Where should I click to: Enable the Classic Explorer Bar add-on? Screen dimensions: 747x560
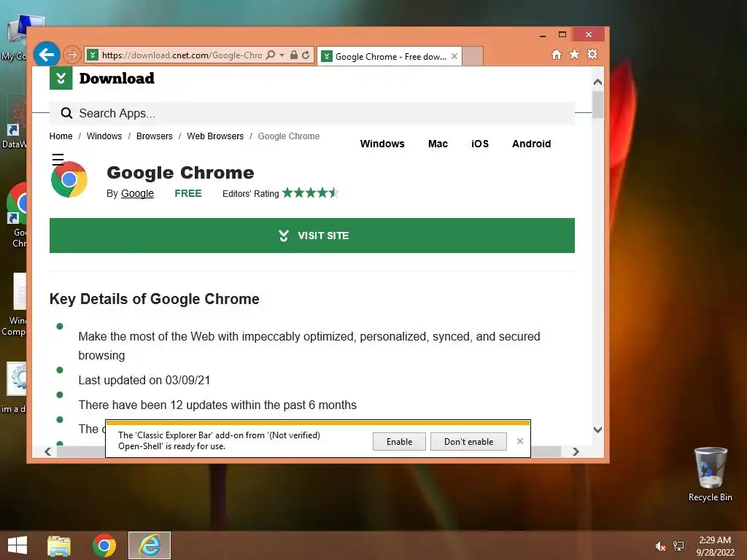tap(399, 441)
